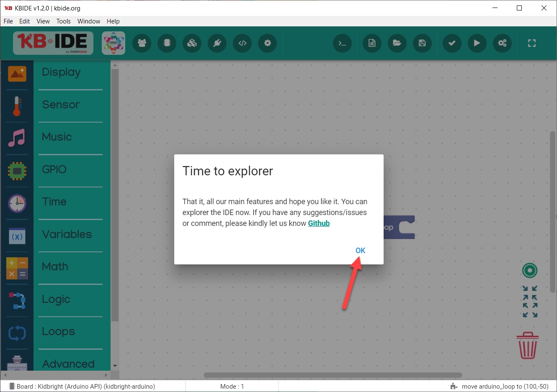The height and width of the screenshot is (392, 557).
Task: Click the save file floppy icon
Action: pos(422,43)
